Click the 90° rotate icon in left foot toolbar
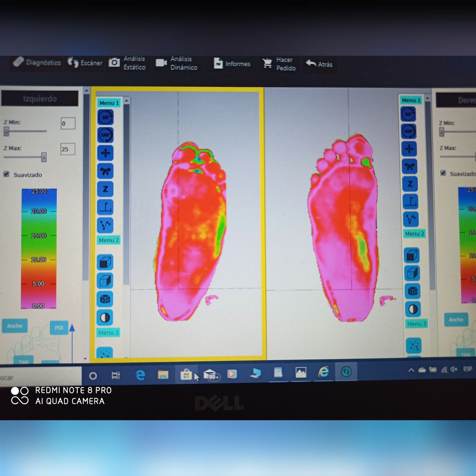This screenshot has height=476, width=476. pyautogui.click(x=106, y=118)
